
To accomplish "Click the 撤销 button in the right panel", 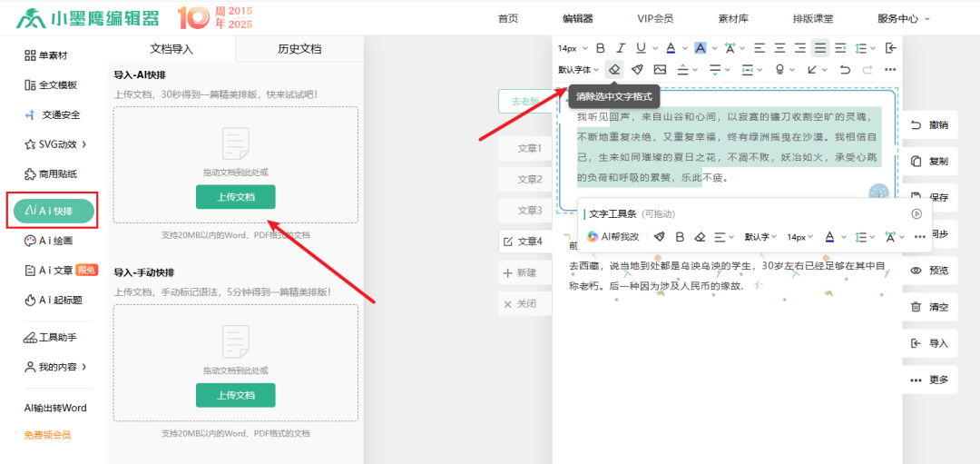I will (930, 125).
